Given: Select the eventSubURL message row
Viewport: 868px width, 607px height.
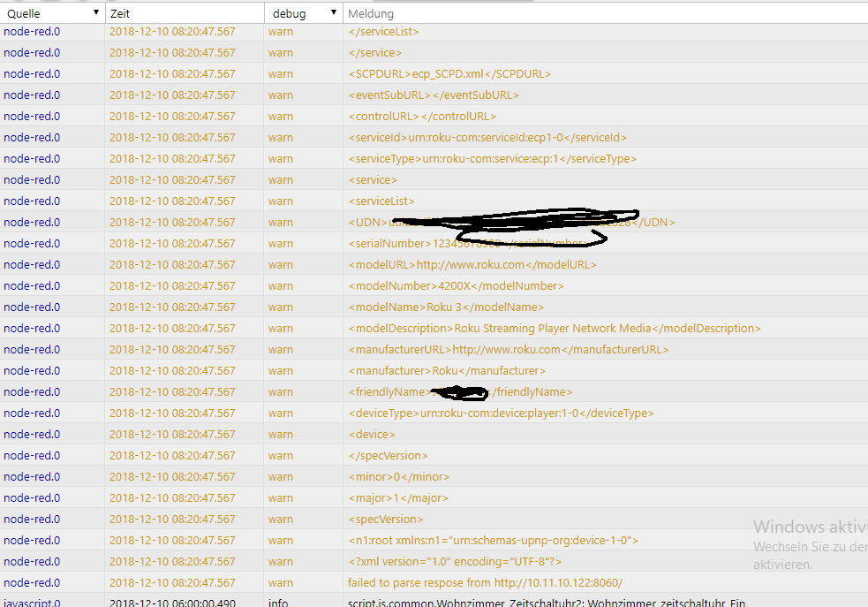Looking at the screenshot, I should (434, 95).
